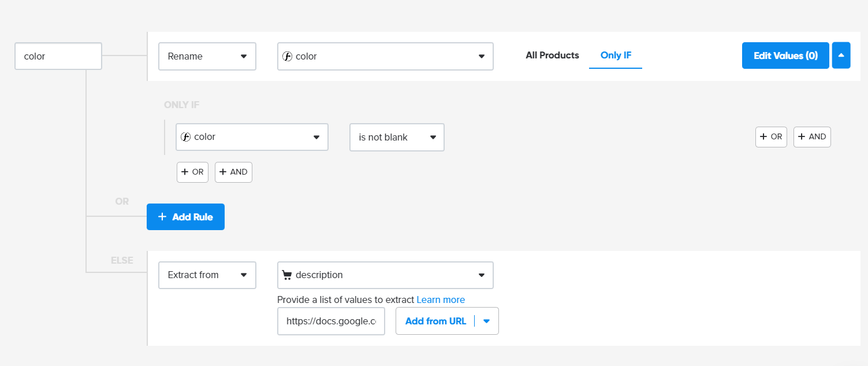The height and width of the screenshot is (366, 868).
Task: Open the 'is not blank' operator dropdown
Action: click(x=397, y=137)
